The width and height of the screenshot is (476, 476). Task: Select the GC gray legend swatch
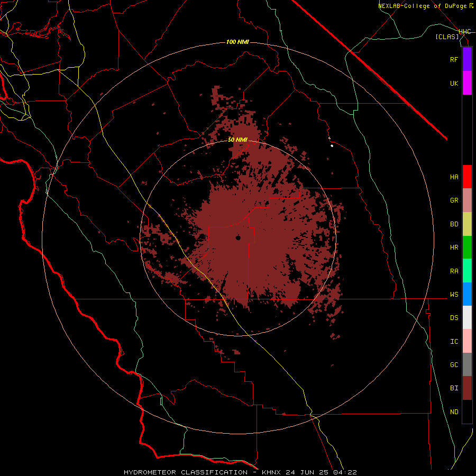(467, 364)
